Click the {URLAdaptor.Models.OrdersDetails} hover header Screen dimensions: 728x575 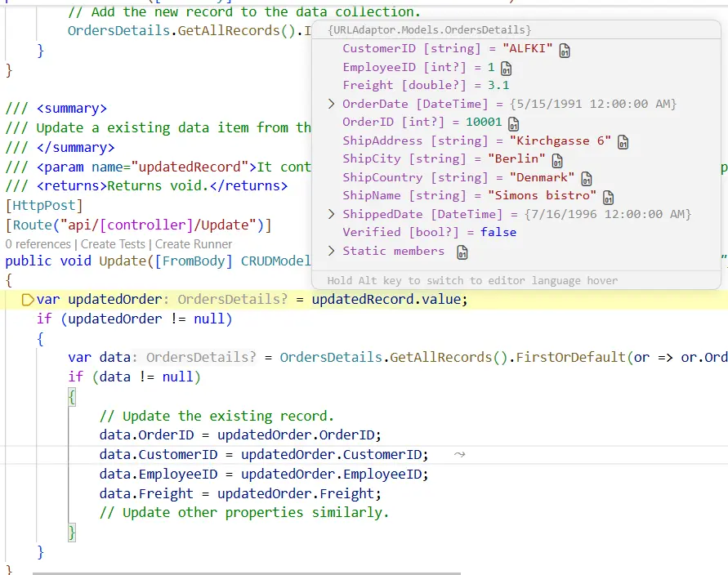430,30
